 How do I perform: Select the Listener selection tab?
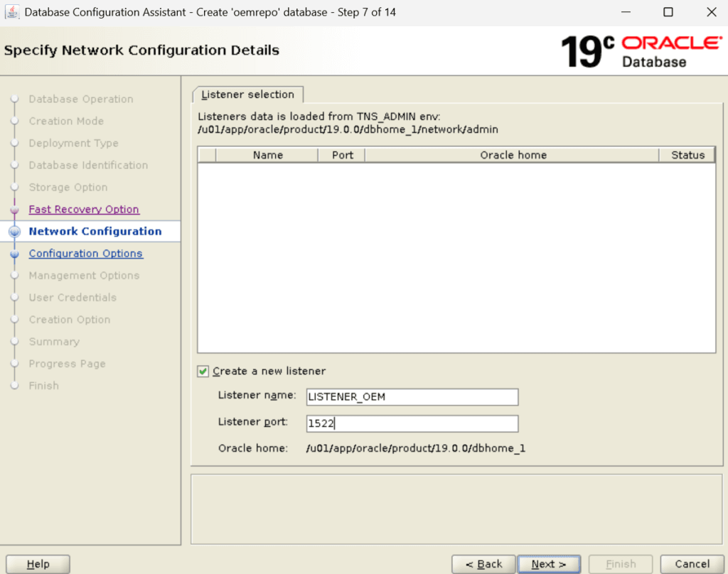click(x=248, y=94)
